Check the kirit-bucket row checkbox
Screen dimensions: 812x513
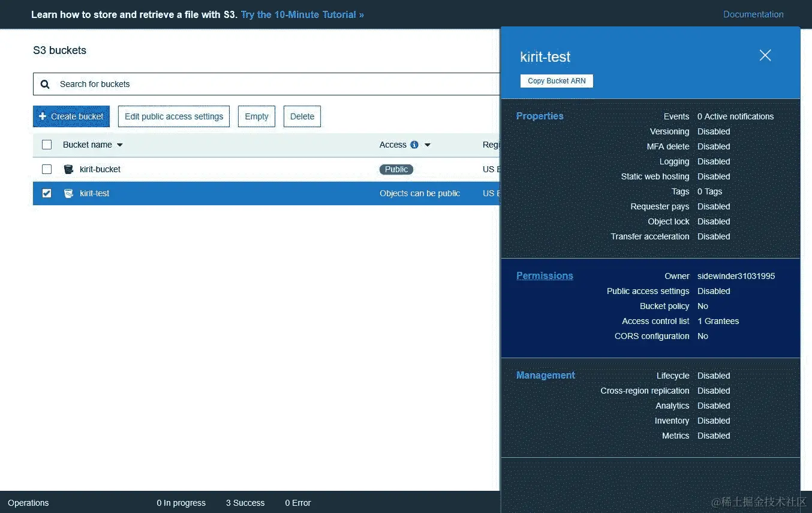47,169
